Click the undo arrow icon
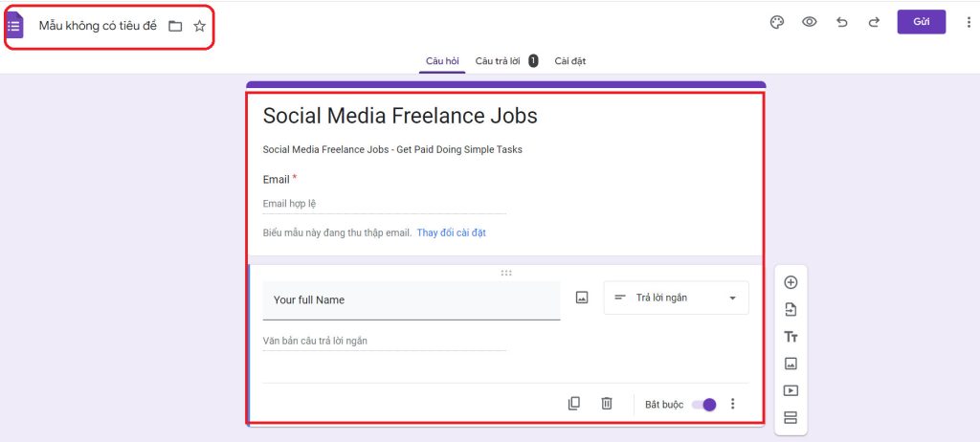Image resolution: width=980 pixels, height=442 pixels. pyautogui.click(x=842, y=22)
